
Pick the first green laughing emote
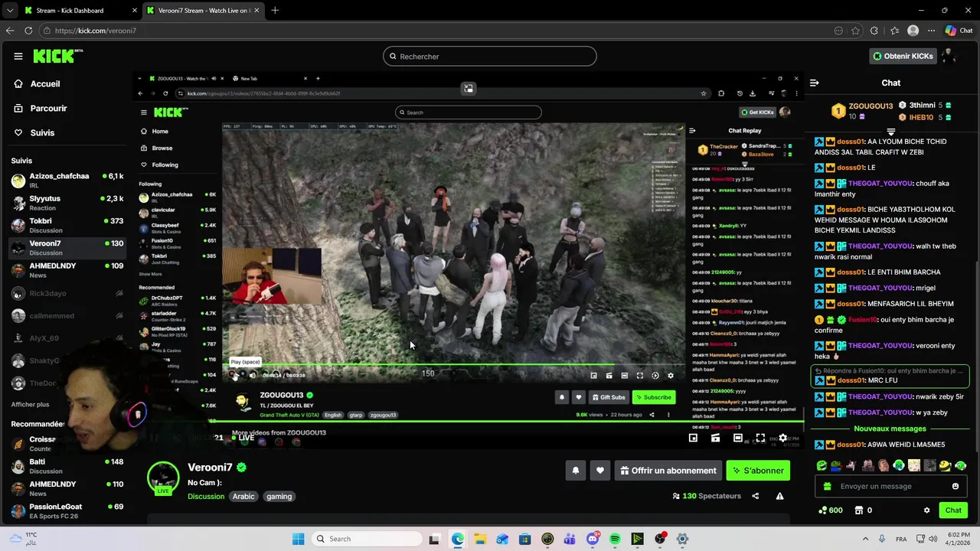pos(822,465)
